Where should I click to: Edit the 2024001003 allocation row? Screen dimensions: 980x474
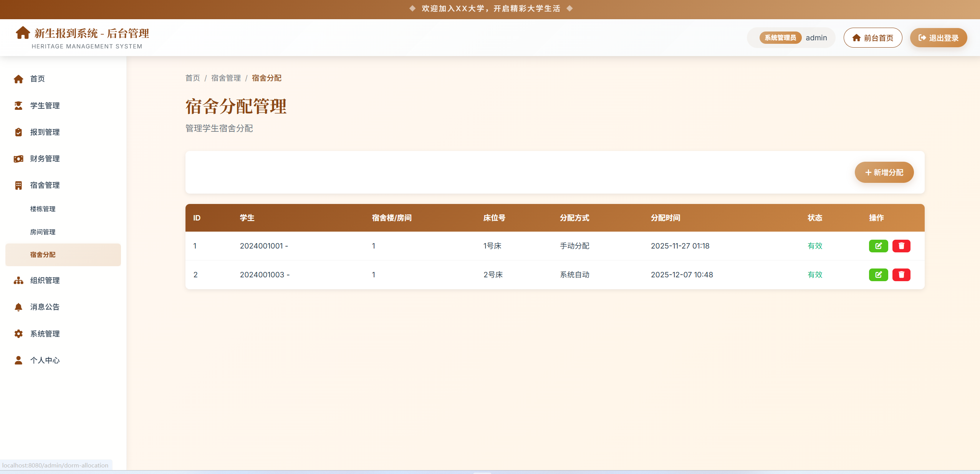[878, 275]
